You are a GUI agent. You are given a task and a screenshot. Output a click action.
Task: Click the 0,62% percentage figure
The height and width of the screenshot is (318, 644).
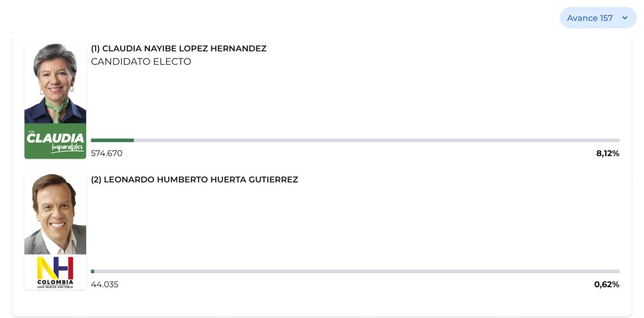(606, 285)
